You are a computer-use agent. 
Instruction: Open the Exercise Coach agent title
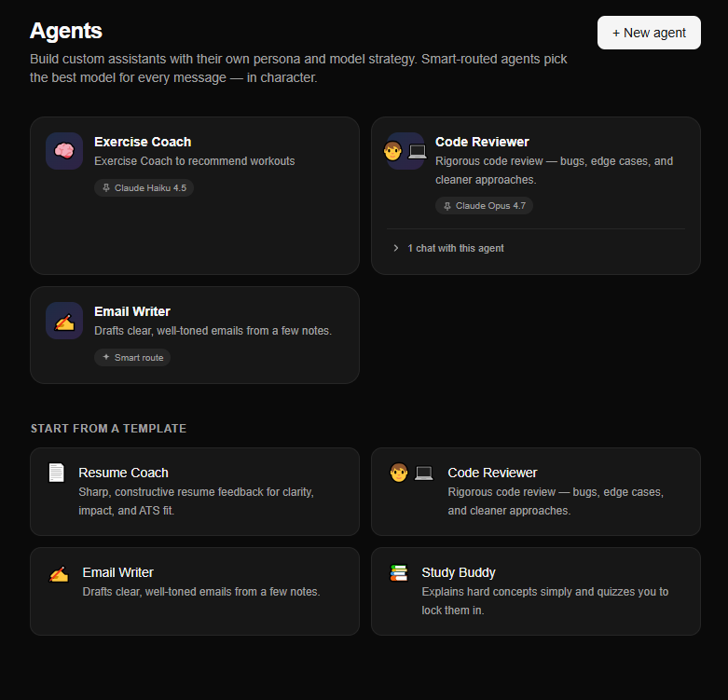(x=143, y=142)
